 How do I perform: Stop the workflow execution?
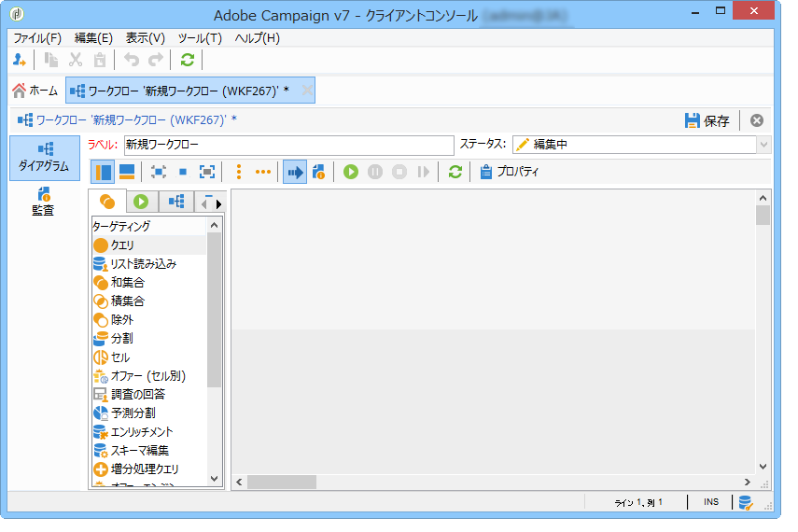coord(399,172)
